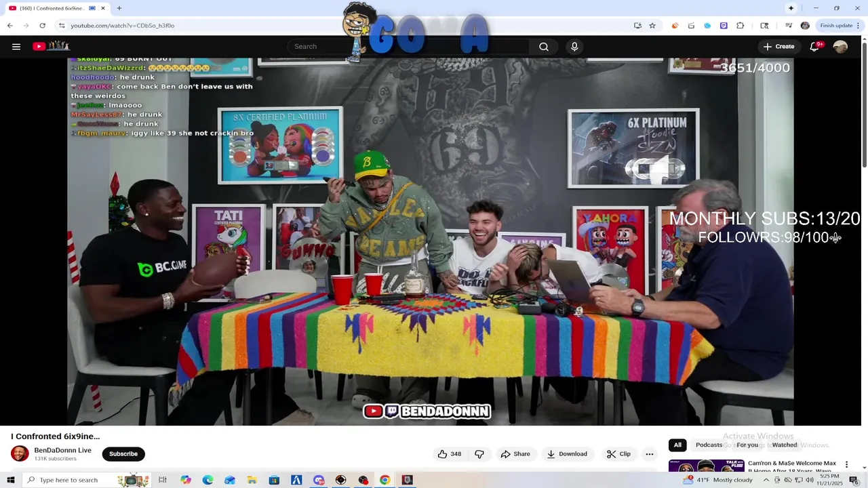
Task: Launch Copilot from the taskbar
Action: [186, 480]
